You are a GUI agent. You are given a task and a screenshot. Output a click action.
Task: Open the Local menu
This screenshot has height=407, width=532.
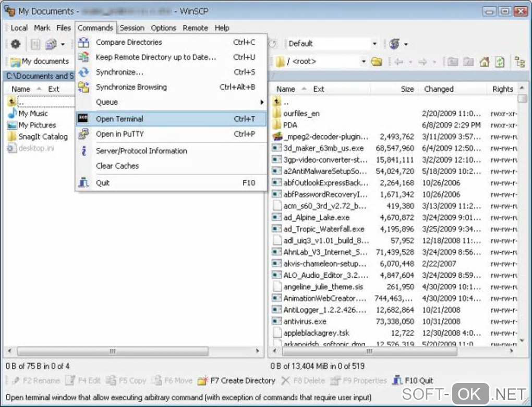click(19, 28)
